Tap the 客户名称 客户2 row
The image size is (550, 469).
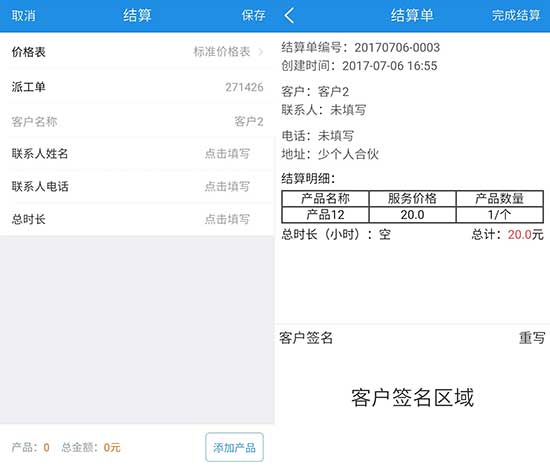(x=137, y=121)
